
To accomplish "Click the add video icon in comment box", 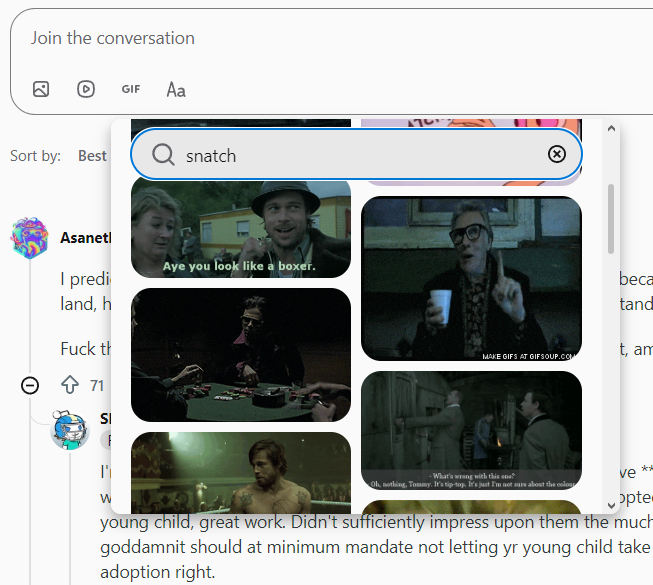I will tap(86, 89).
